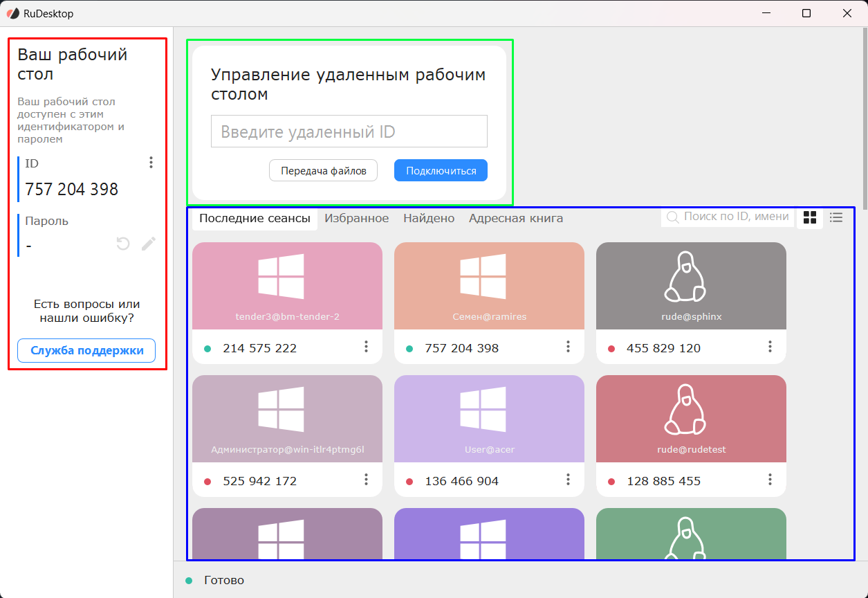Click the ID 128 885 455 text
The image size is (868, 598).
coord(663,481)
